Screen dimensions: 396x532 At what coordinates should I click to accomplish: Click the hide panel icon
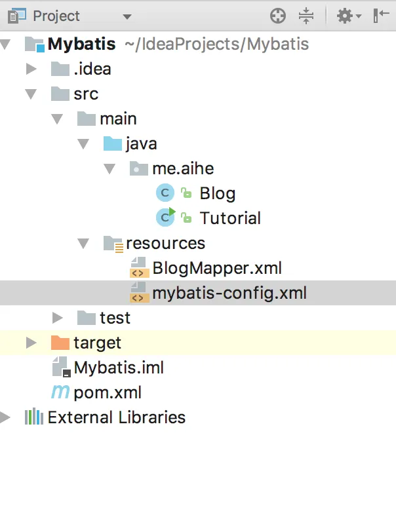point(381,16)
